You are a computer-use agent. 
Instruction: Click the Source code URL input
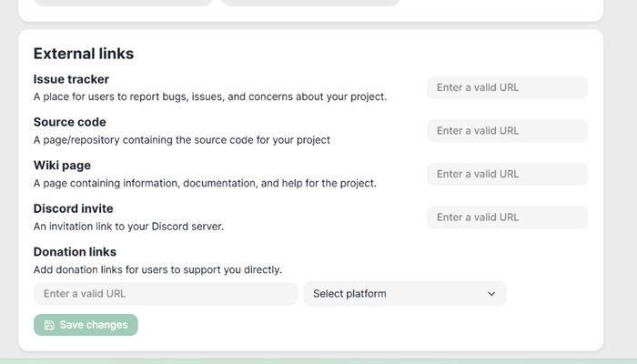507,131
